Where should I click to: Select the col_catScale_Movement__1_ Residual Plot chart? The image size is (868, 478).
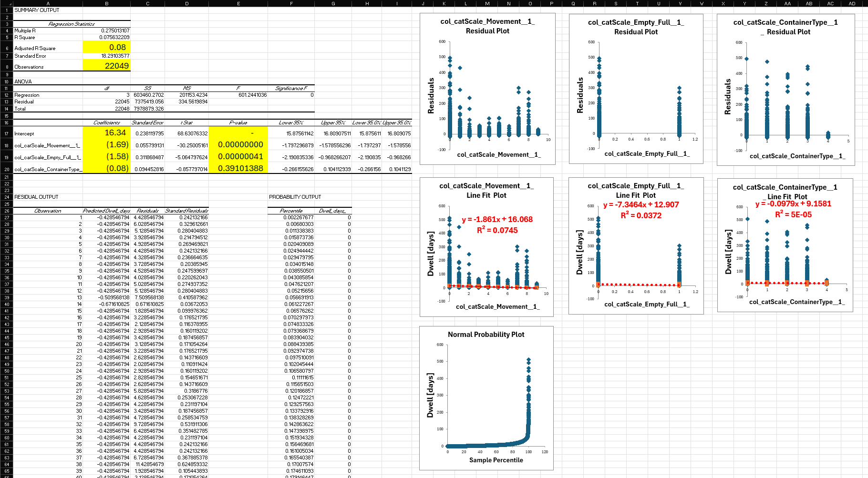click(x=487, y=89)
